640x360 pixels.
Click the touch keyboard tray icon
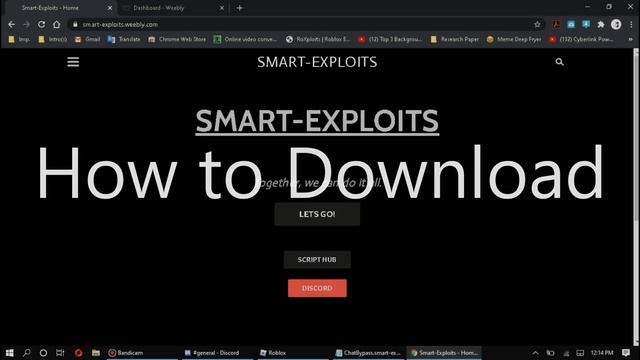[580, 353]
